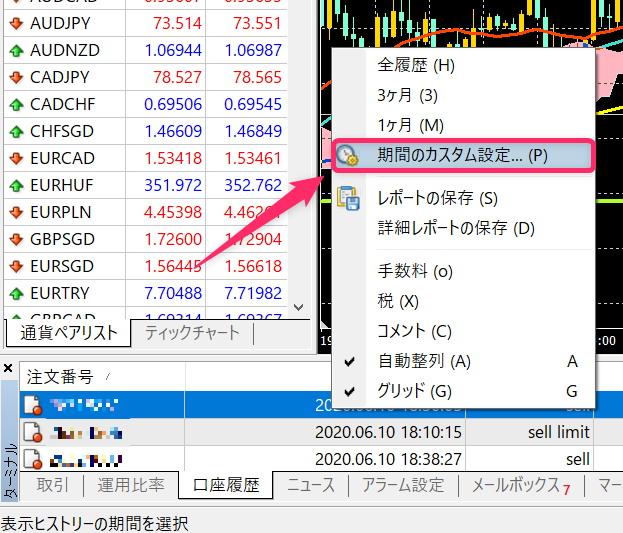
Task: Select the EURTRY symbol name
Action: [x=60, y=293]
